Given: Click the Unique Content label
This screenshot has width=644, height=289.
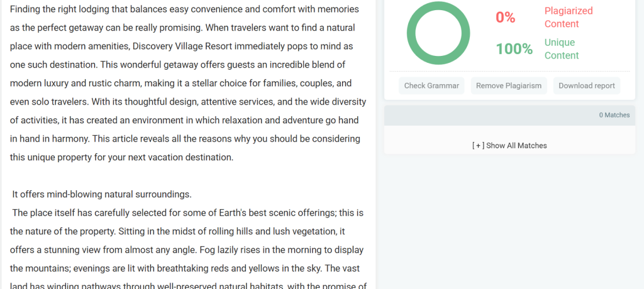Looking at the screenshot, I should tap(561, 49).
